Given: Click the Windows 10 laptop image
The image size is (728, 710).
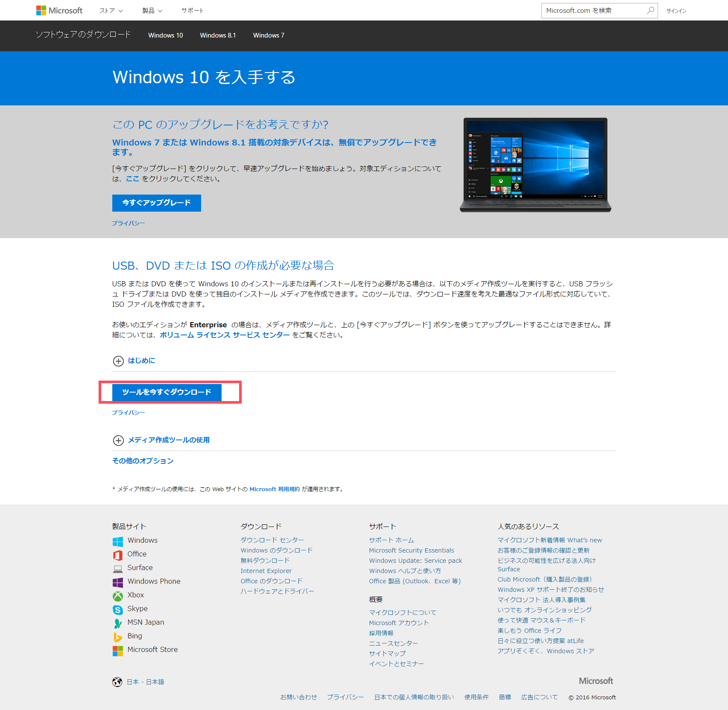Looking at the screenshot, I should (535, 165).
